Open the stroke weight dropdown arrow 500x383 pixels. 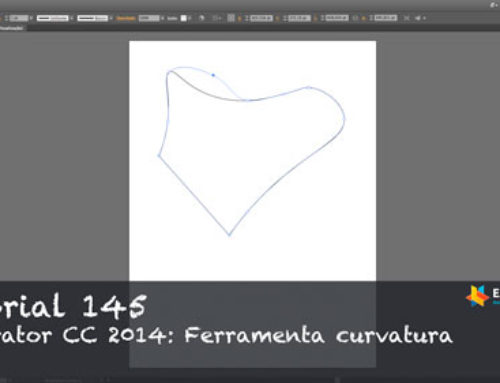[31, 18]
